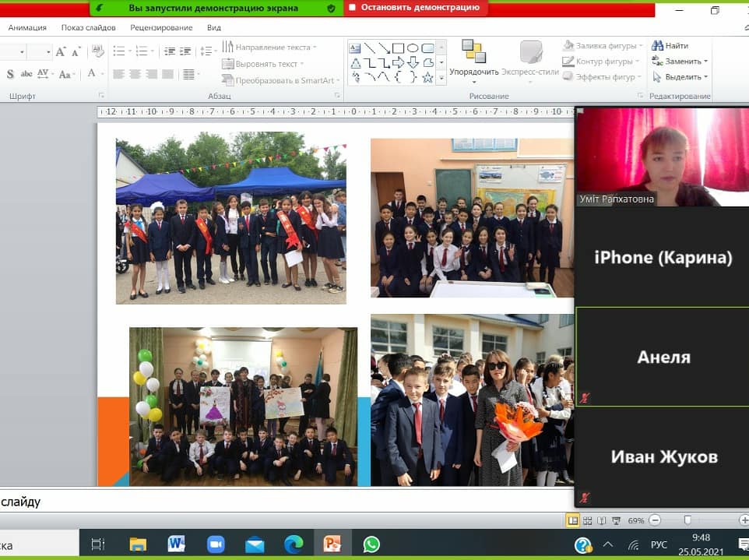
Task: Click the increase font size icon
Action: 61,52
